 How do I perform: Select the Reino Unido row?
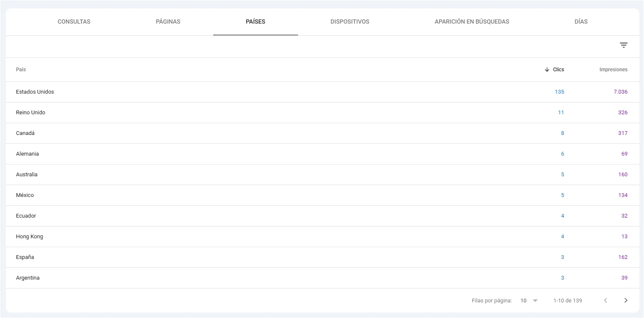[322, 113]
